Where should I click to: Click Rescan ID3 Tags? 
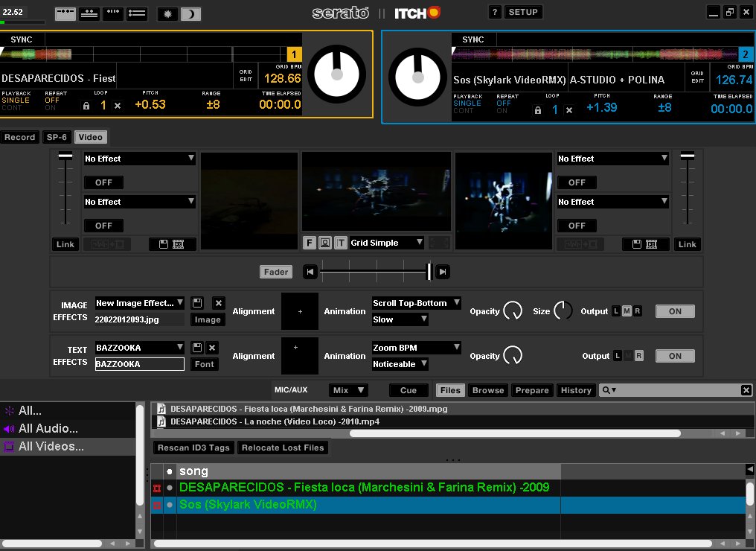[x=193, y=448]
